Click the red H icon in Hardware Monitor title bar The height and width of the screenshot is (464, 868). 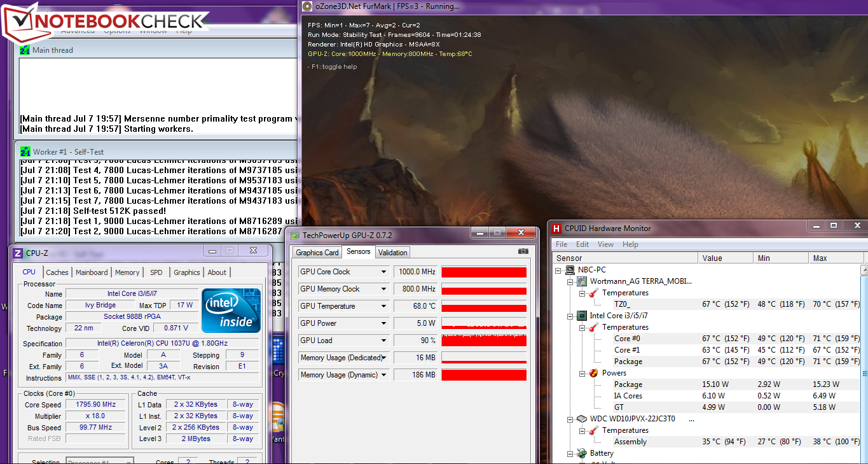[x=556, y=228]
